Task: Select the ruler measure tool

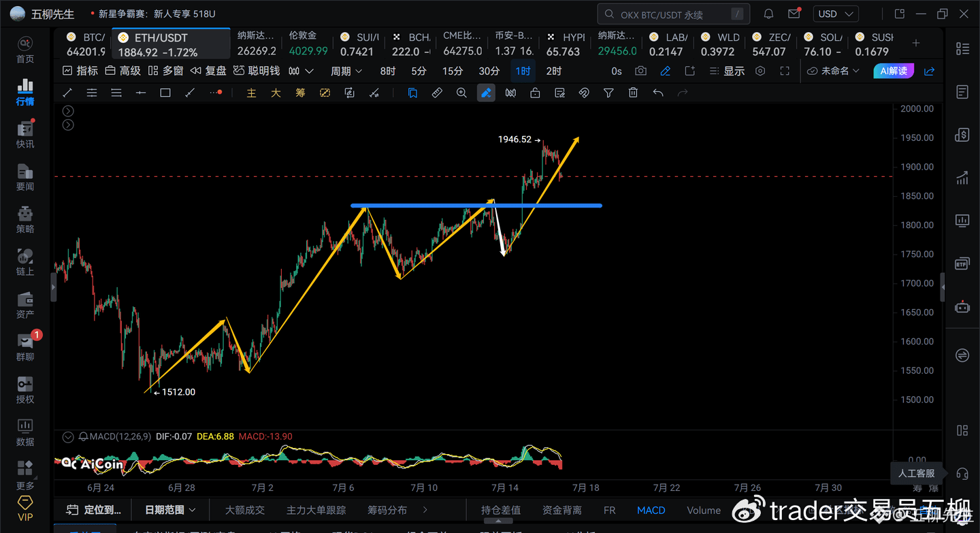Action: tap(437, 93)
